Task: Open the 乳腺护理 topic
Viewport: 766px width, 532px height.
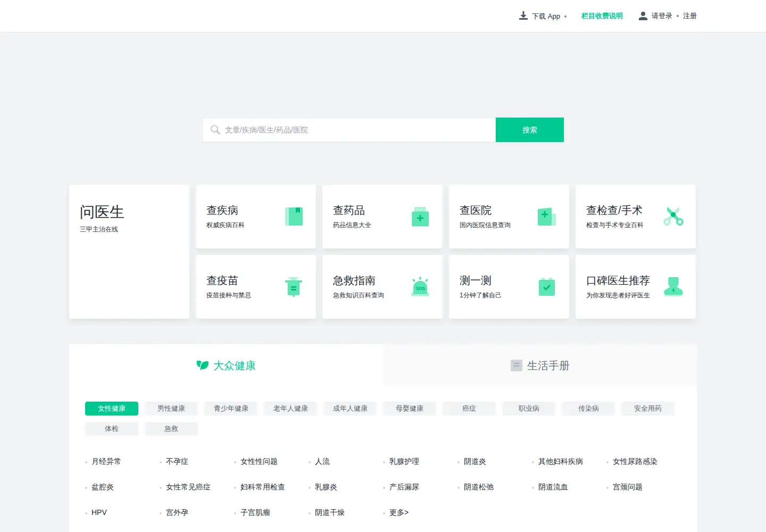Action: (x=404, y=461)
